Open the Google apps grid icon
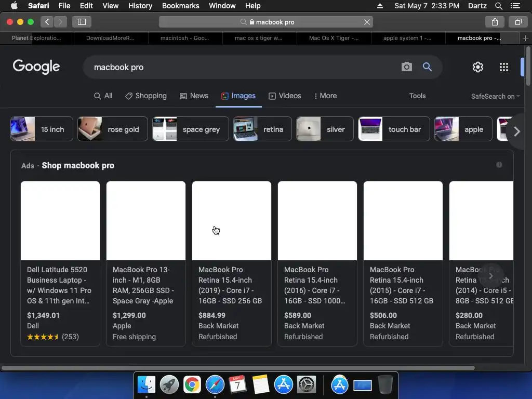 (504, 67)
